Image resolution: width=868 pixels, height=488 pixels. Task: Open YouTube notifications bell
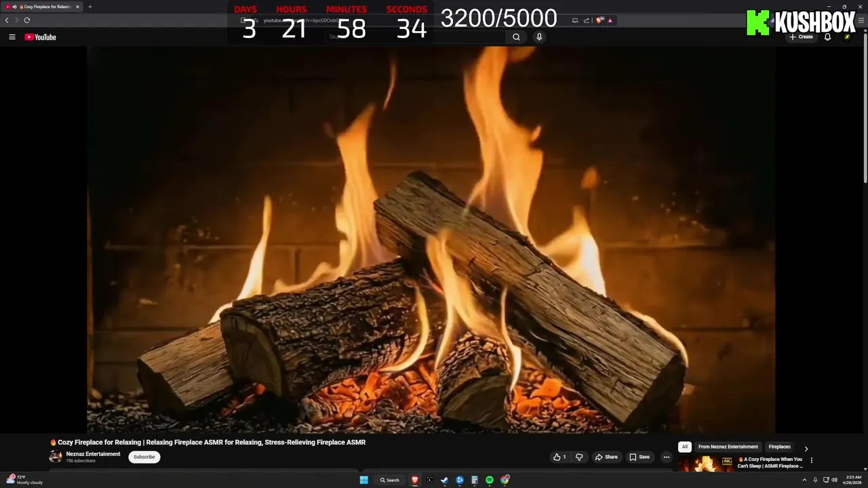(x=827, y=37)
